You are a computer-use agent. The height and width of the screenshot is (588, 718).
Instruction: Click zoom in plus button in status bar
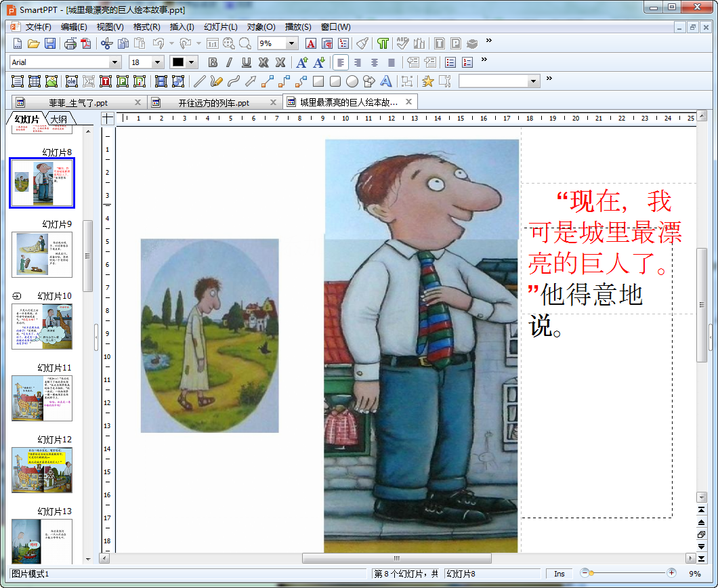(671, 573)
